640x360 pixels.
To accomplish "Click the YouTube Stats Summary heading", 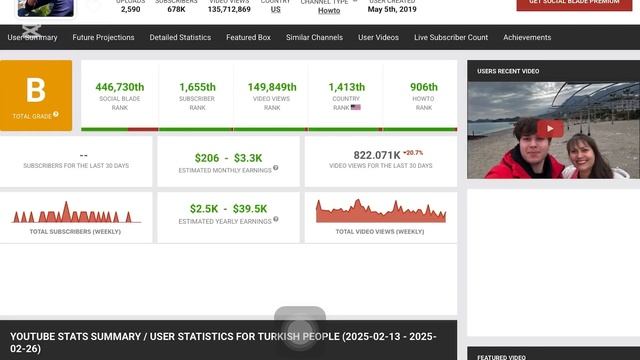I will click(223, 342).
